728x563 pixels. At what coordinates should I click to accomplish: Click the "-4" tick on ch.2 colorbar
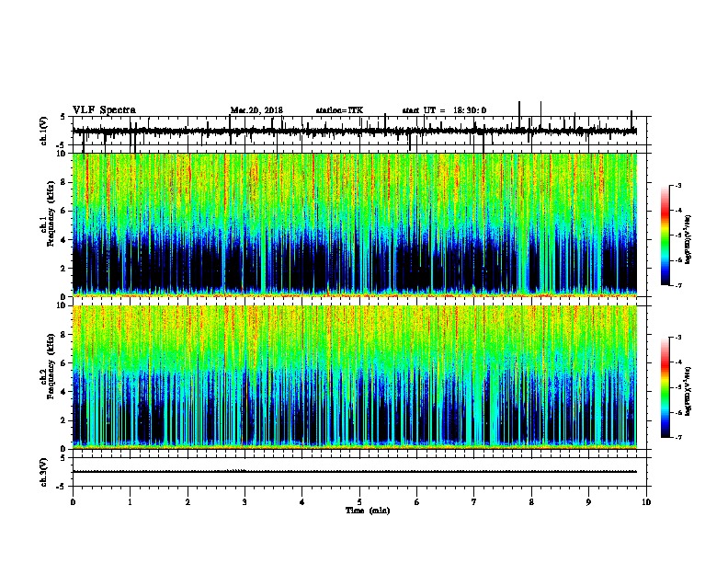point(677,362)
